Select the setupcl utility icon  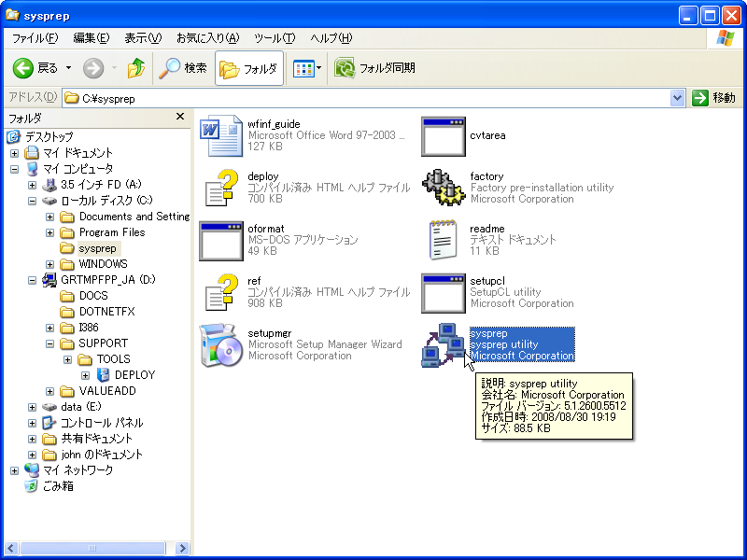pyautogui.click(x=443, y=293)
